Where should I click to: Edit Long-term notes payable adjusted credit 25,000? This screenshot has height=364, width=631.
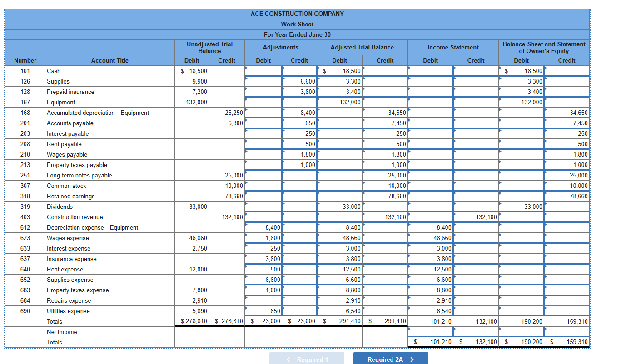click(x=385, y=175)
